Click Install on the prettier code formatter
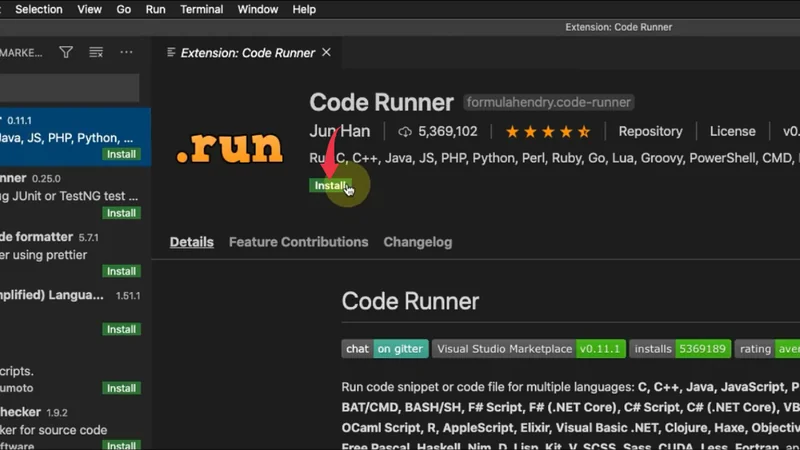 121,271
